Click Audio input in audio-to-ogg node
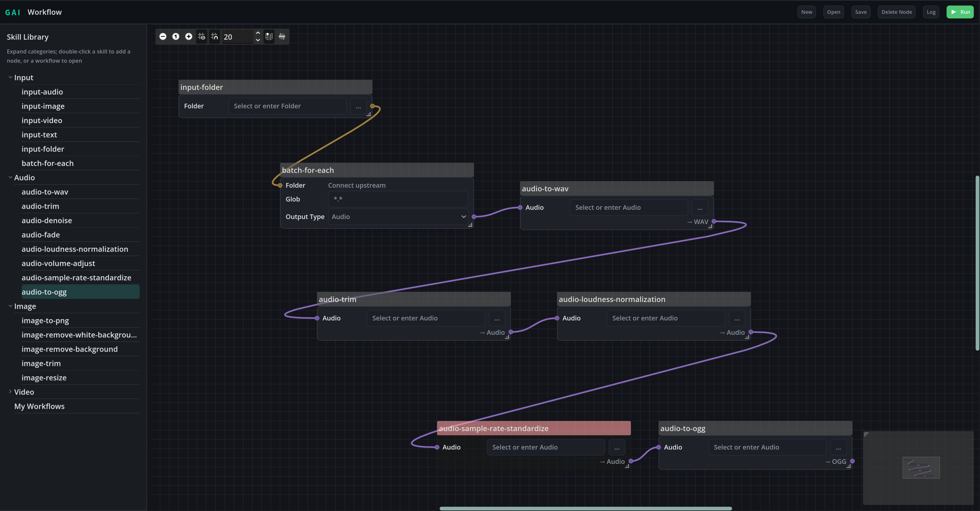Screen dimensions: 980x511 767,447
